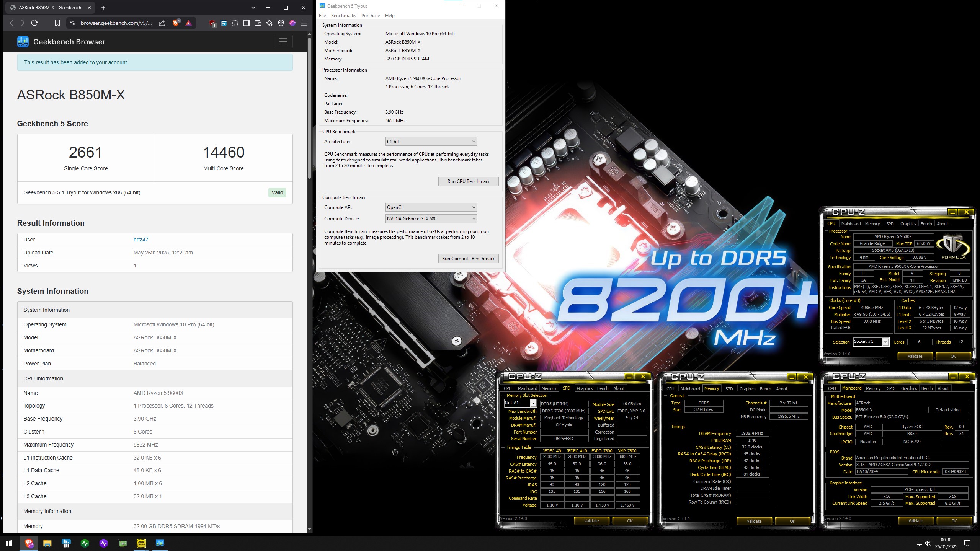Click the Valid badge on result
Screen dimensions: 980x551
click(277, 192)
